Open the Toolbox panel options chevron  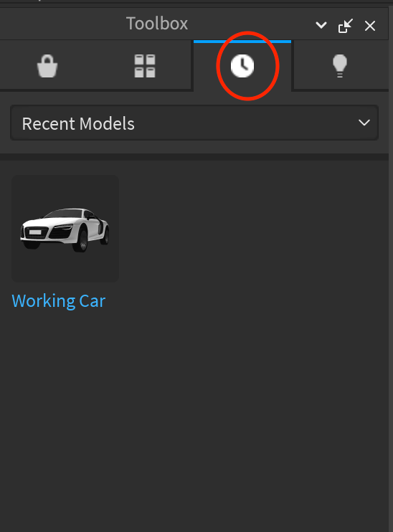click(x=321, y=25)
